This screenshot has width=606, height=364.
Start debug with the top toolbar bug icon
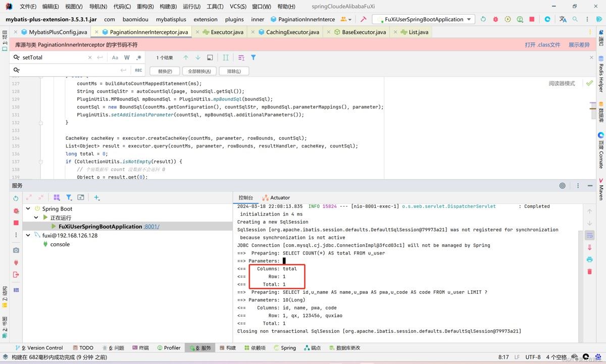click(495, 19)
